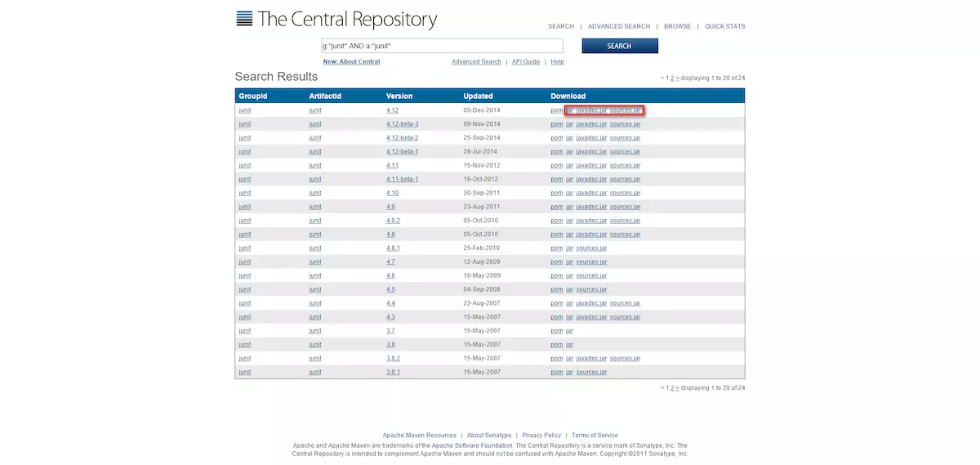The image size is (980, 465).
Task: Open the junit GroupId link in the 4.12 row
Action: coord(245,110)
